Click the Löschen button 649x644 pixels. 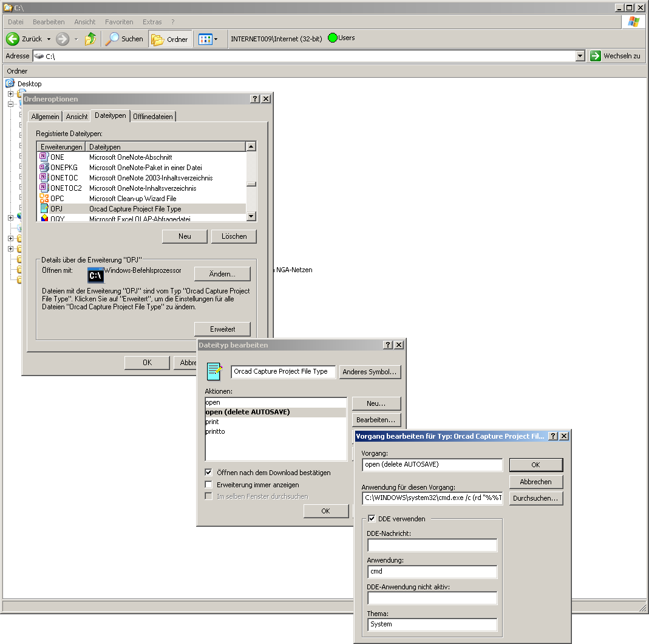[234, 236]
